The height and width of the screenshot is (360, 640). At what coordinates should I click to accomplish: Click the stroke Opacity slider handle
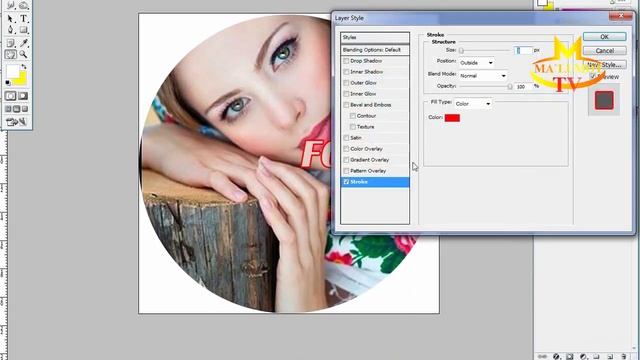point(510,87)
